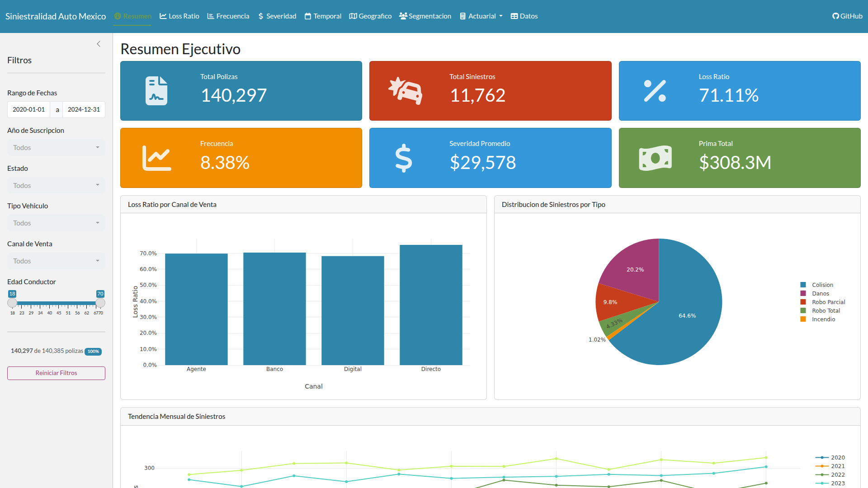
Task: Click the Datos table icon
Action: pyautogui.click(x=514, y=16)
